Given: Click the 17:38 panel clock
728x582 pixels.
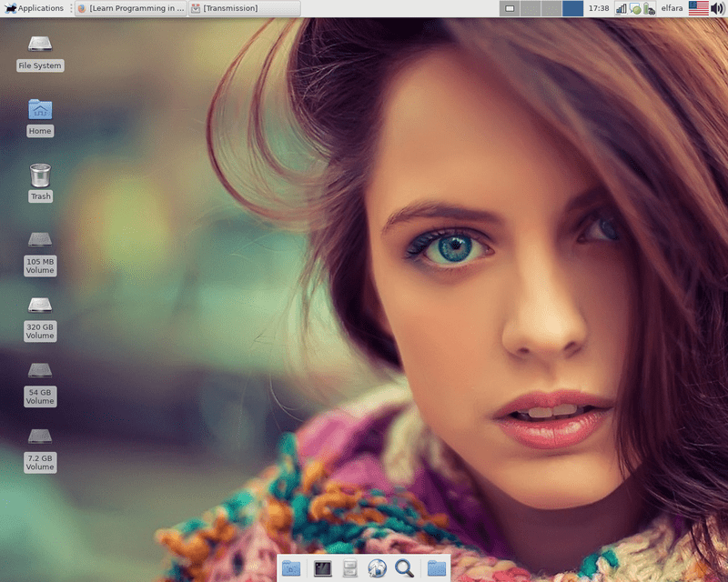Looking at the screenshot, I should pyautogui.click(x=599, y=8).
